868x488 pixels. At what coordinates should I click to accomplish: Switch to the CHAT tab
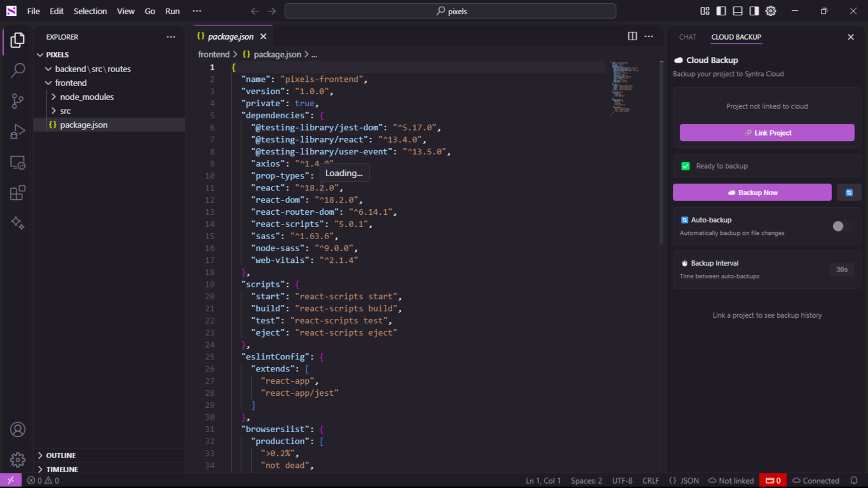(x=687, y=37)
